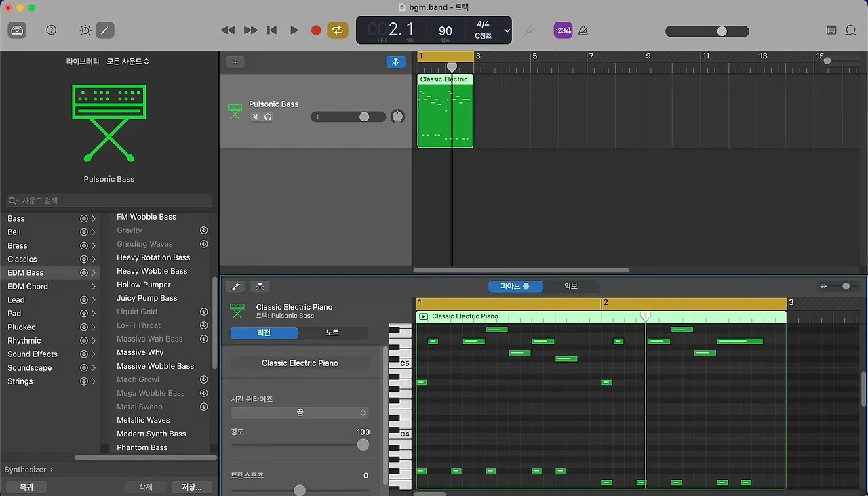Toggle the 1234 count-in button

pyautogui.click(x=563, y=30)
